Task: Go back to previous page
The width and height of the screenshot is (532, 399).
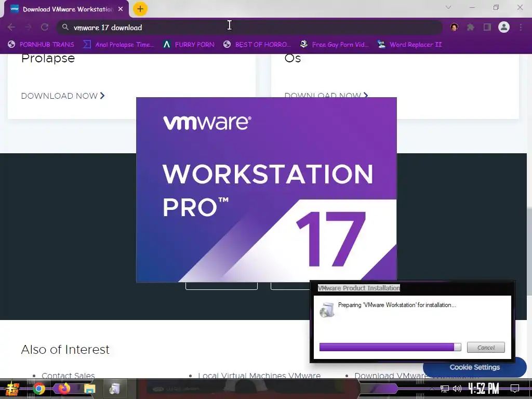Action: 11,27
